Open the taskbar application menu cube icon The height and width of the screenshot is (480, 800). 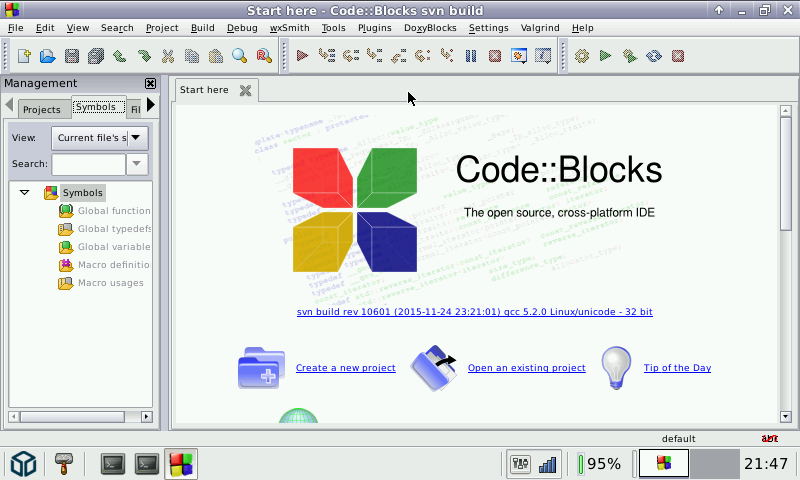click(x=23, y=464)
